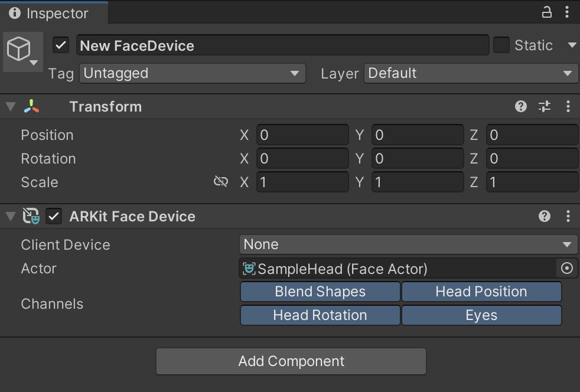This screenshot has width=580, height=392.
Task: Open the Transform help reference icon
Action: (521, 106)
